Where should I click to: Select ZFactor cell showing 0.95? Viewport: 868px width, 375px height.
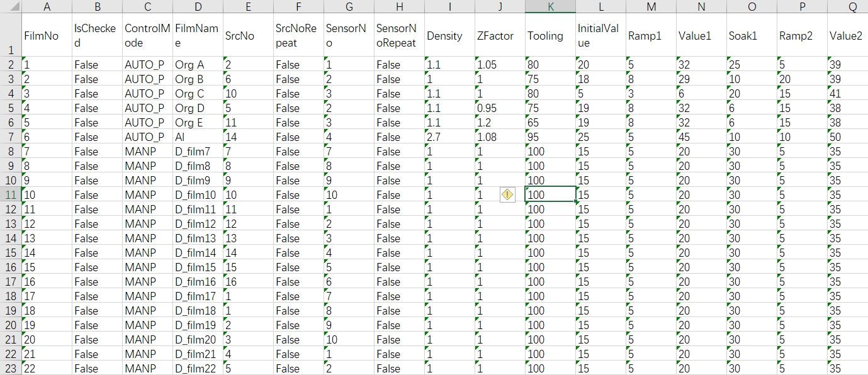(500, 108)
